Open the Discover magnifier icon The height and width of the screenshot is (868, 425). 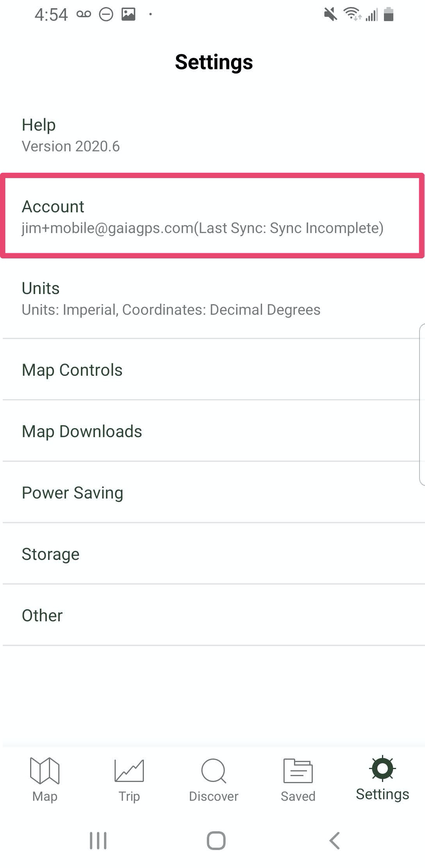[213, 771]
